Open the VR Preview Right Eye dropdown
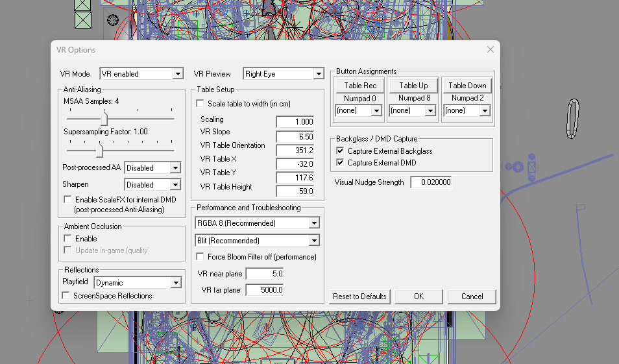 tap(284, 74)
